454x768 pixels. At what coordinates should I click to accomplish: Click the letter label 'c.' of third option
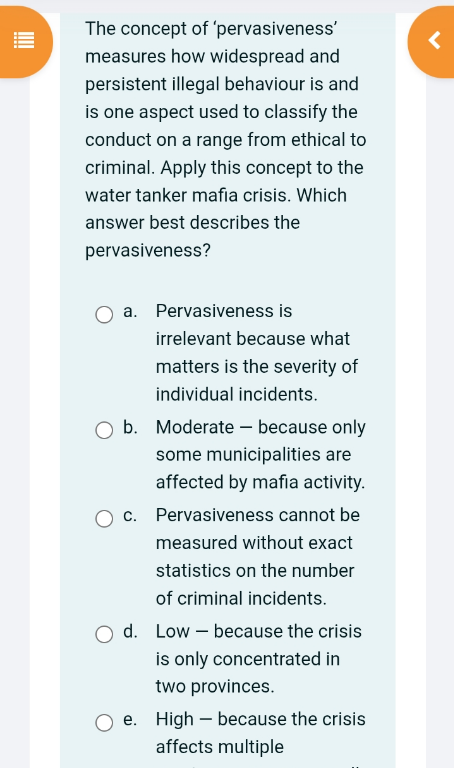click(130, 515)
